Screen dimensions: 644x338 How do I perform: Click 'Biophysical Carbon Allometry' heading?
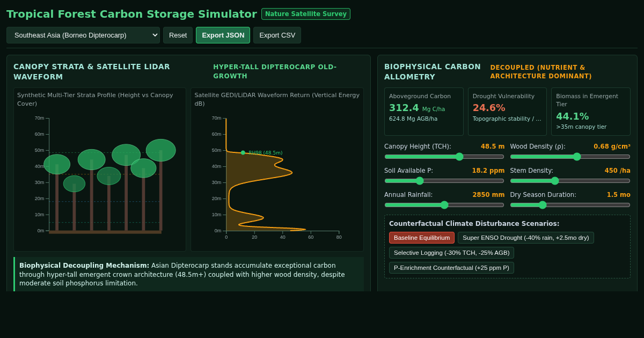pyautogui.click(x=433, y=72)
